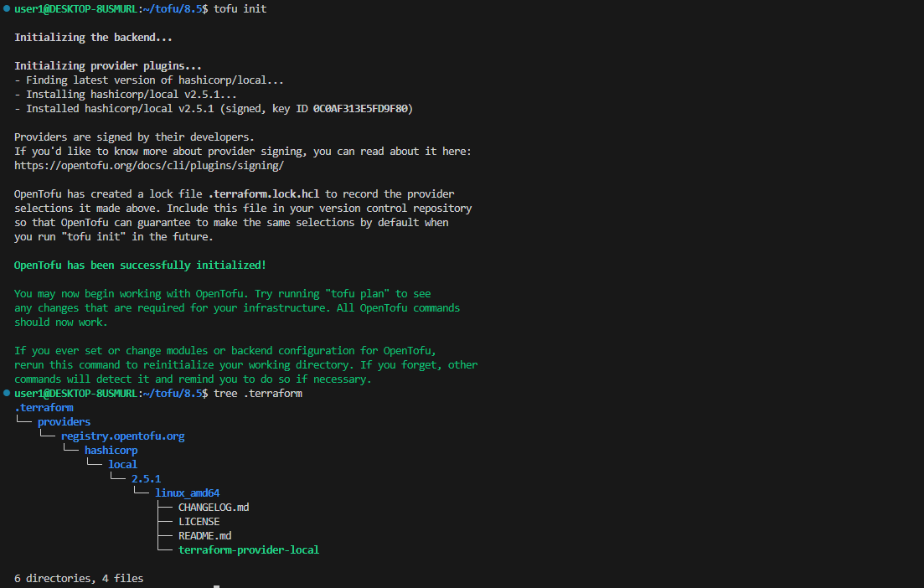Click the linux_amd64 directory entry
The height and width of the screenshot is (588, 924).
[188, 493]
